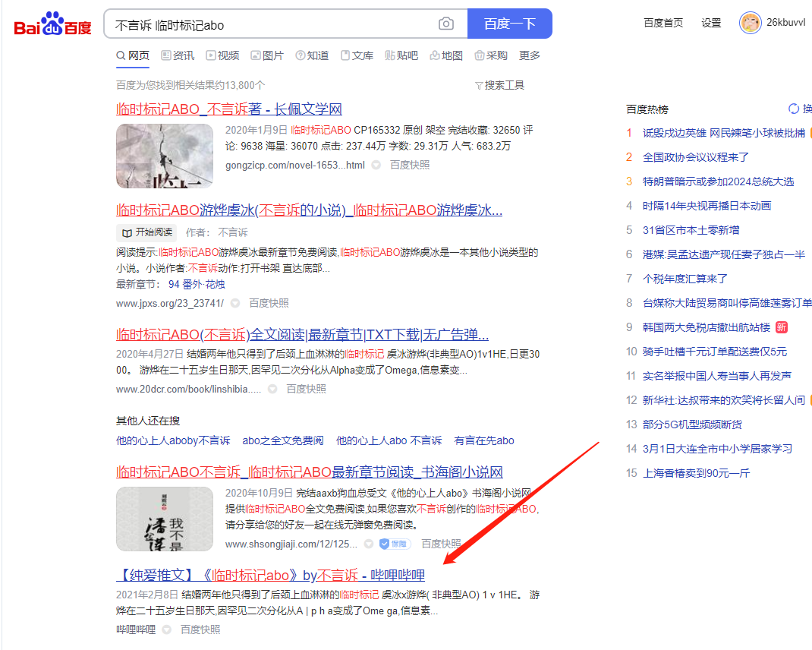Open hot topic 个税年度汇算来了
Screen dimensions: 812x650
point(685,279)
